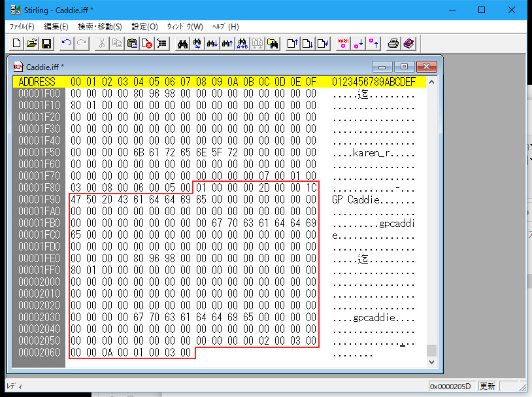Close the Caddie.iff child window
Screen dimensions: 532x397
click(x=427, y=67)
